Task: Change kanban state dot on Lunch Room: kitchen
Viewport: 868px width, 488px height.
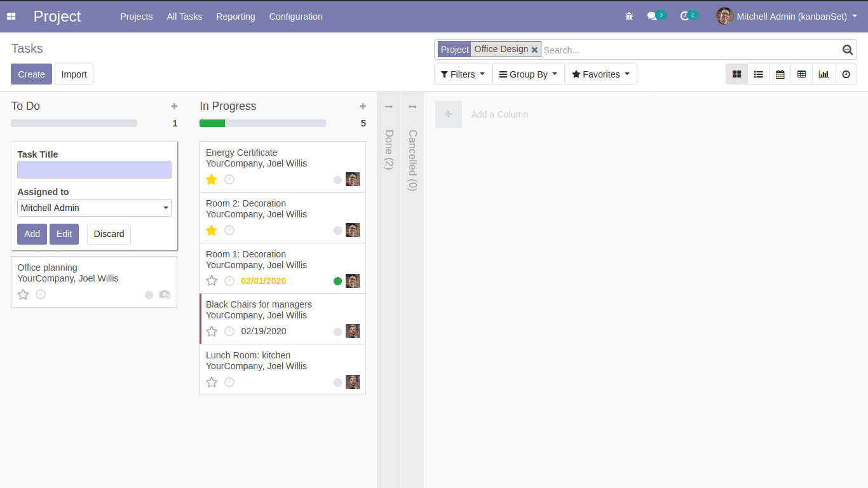Action: pos(338,383)
